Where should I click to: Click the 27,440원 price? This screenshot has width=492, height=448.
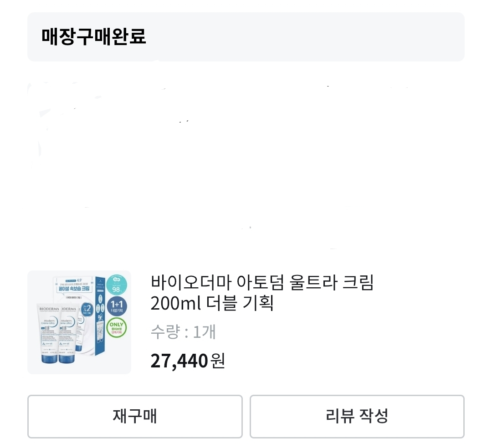[x=188, y=361]
